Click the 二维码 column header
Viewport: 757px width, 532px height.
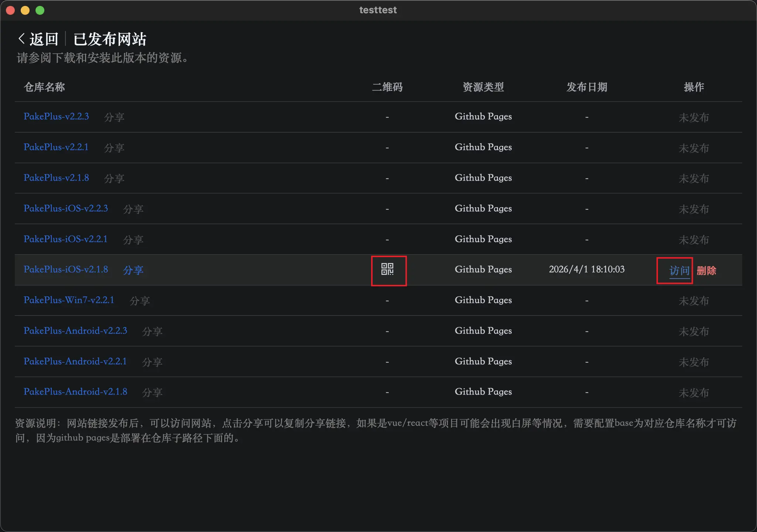(387, 87)
